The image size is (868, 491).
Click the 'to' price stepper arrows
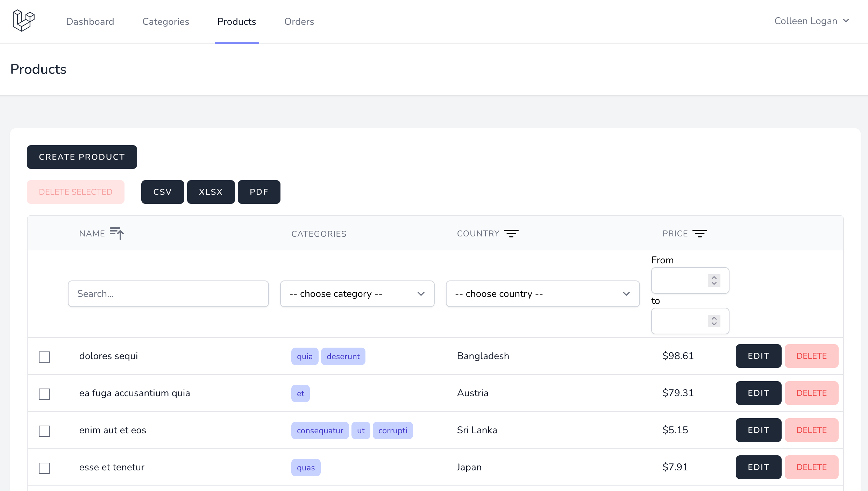click(x=714, y=321)
